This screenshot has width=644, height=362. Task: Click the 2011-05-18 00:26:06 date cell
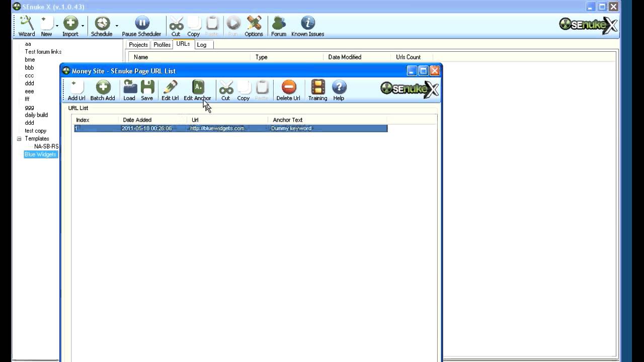coord(146,128)
